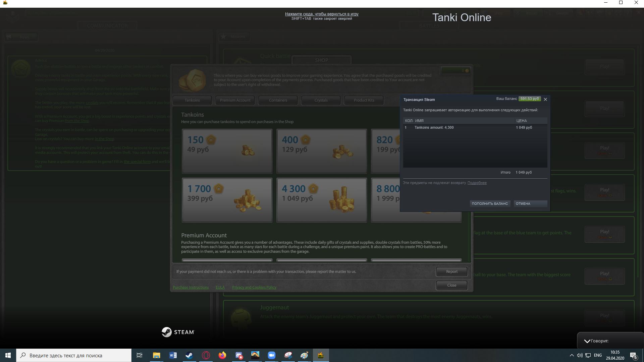Image resolution: width=644 pixels, height=362 pixels.
Task: Click the tankoin balance counter in shop header
Action: [x=455, y=71]
